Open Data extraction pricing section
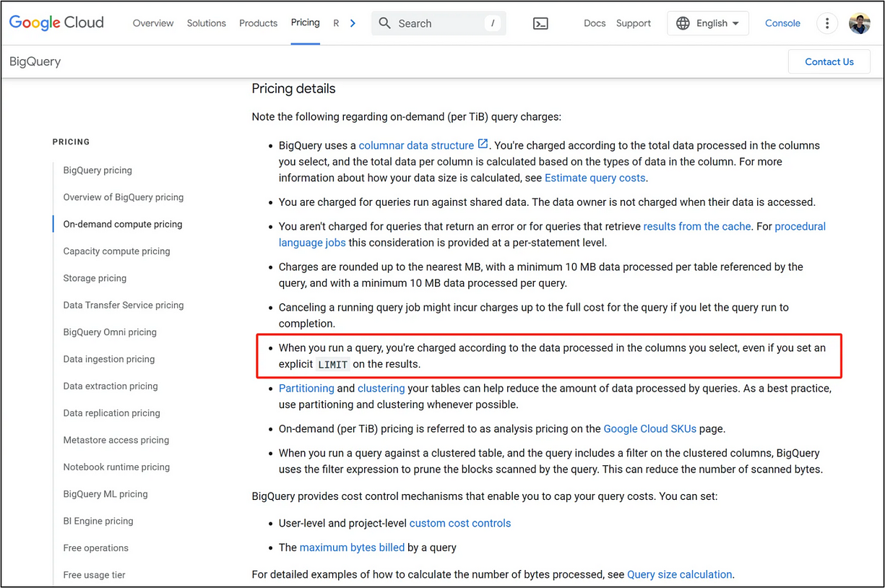The width and height of the screenshot is (885, 588). [111, 386]
